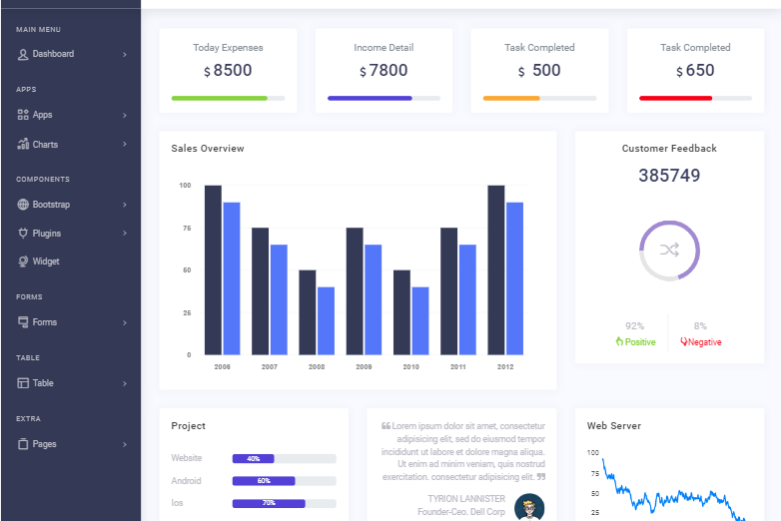The height and width of the screenshot is (521, 781).
Task: Click the Dashboard user icon in sidebar
Action: [x=23, y=54]
